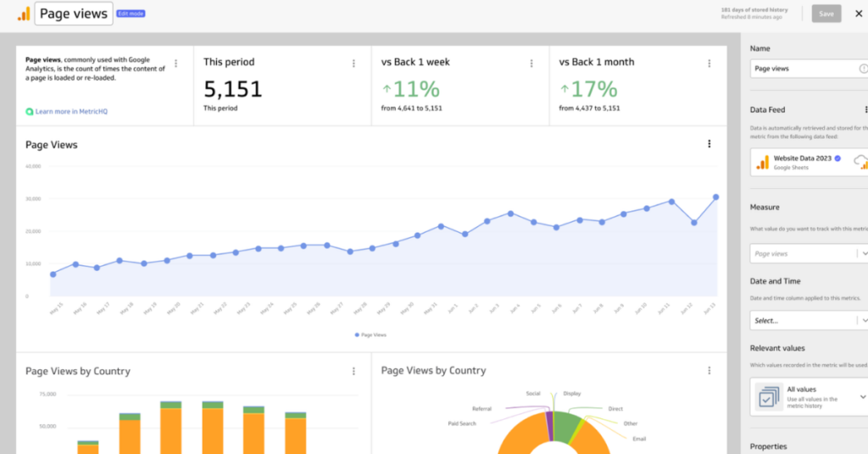Click the 'Direct' donut label
The height and width of the screenshot is (454, 868).
(x=615, y=409)
